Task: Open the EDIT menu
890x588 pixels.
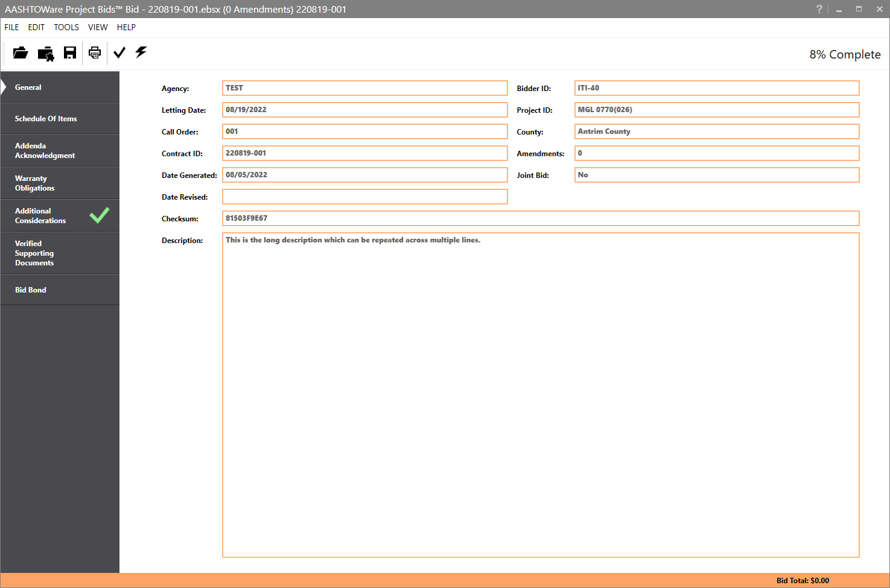Action: pos(36,27)
